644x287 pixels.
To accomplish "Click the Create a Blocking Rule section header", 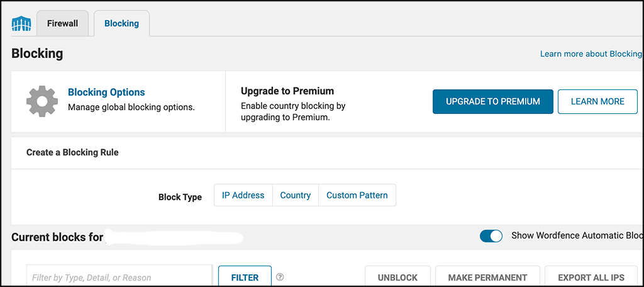I will [72, 152].
